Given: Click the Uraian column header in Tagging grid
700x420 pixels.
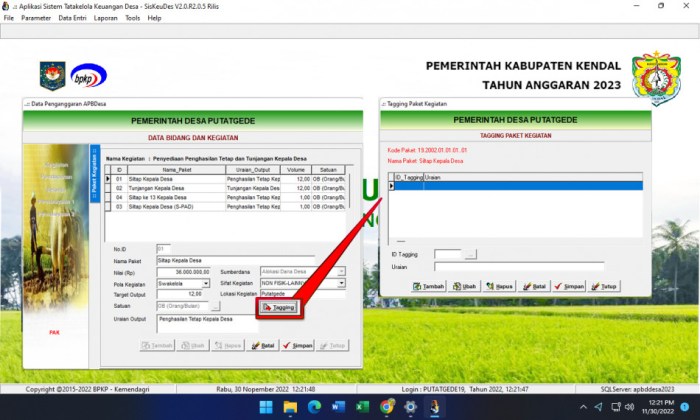Looking at the screenshot, I should (x=533, y=177).
